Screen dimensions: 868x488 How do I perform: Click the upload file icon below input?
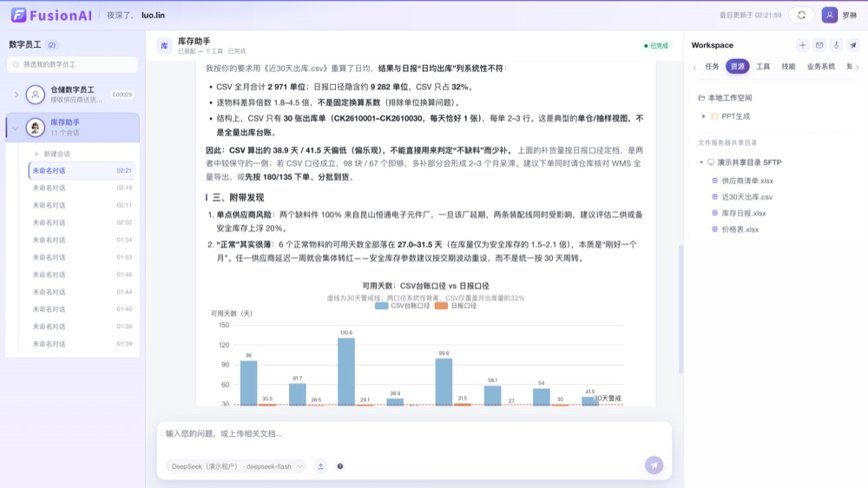pos(320,466)
